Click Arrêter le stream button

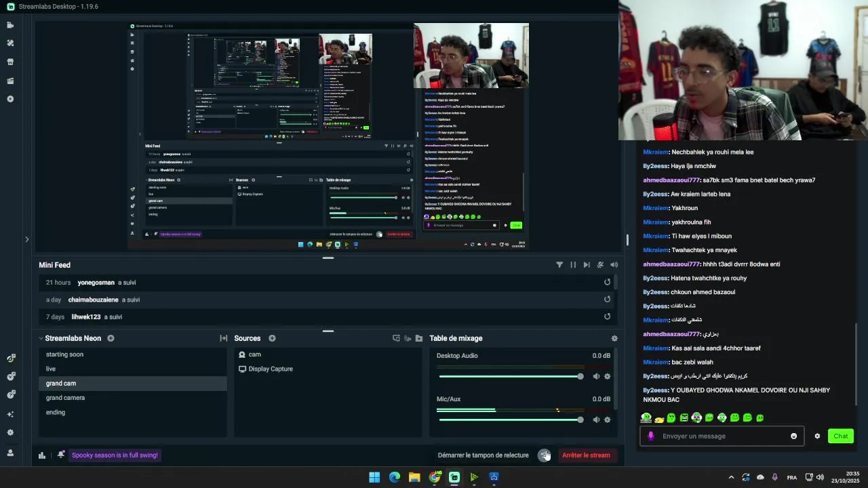click(586, 455)
